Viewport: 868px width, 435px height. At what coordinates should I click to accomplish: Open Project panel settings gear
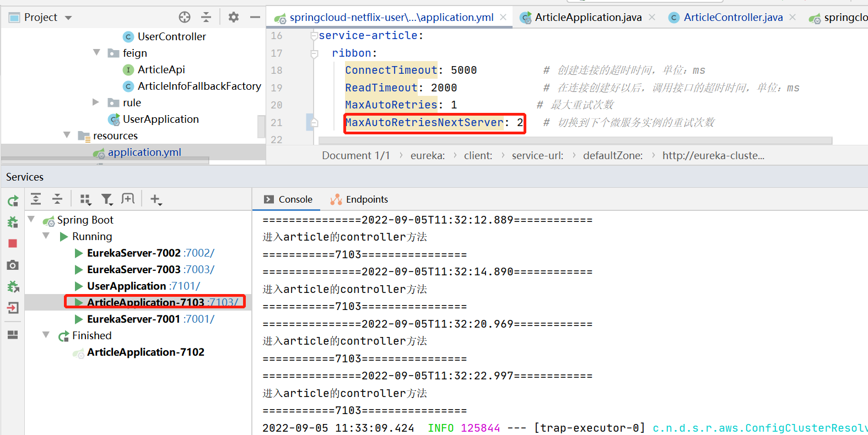(234, 17)
